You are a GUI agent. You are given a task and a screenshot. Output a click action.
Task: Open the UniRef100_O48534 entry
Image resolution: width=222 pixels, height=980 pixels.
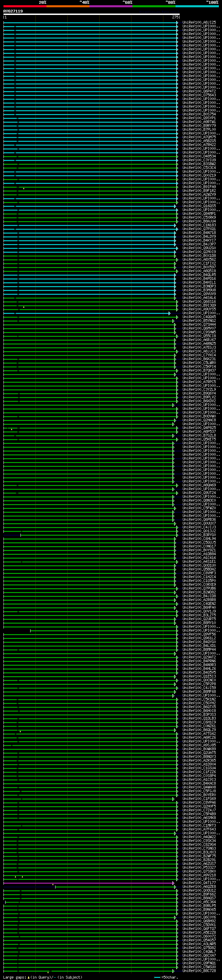(199, 156)
